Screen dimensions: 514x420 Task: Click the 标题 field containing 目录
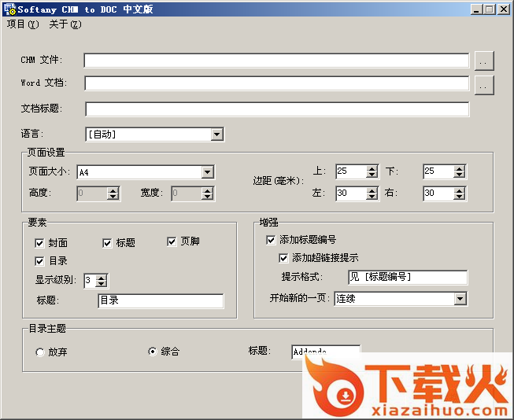(x=161, y=300)
